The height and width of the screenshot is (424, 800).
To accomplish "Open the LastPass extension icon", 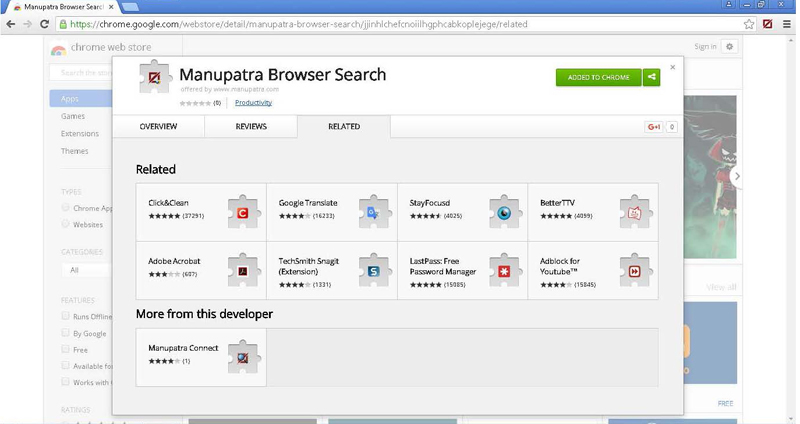I will [x=504, y=270].
